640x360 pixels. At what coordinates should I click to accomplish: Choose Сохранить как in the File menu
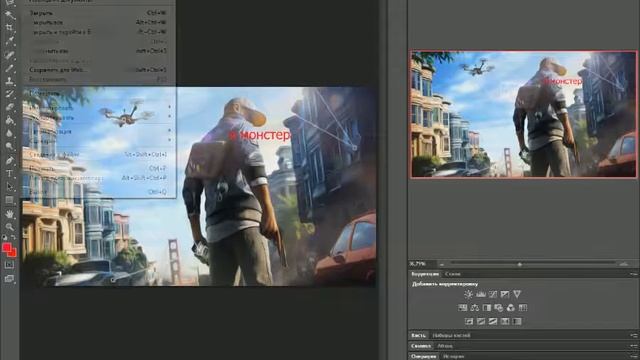click(98, 51)
